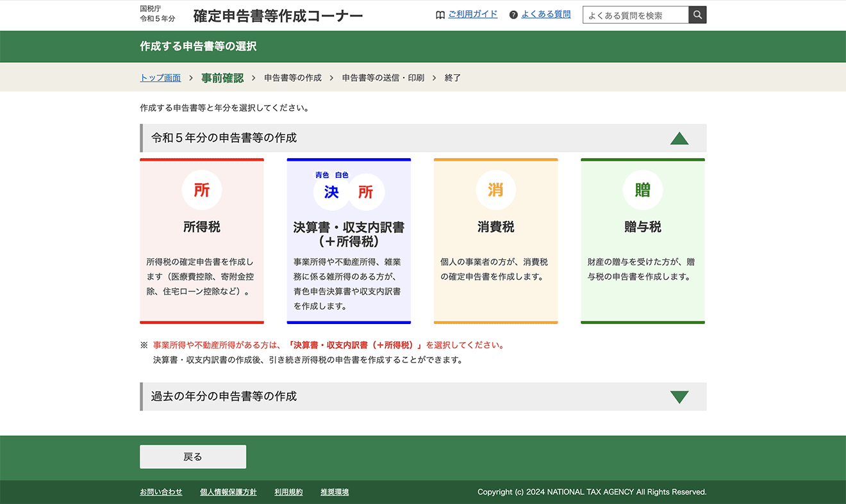Click 作成する申告書等の選択 page heading
Viewport: 846px width, 504px height.
pyautogui.click(x=198, y=46)
